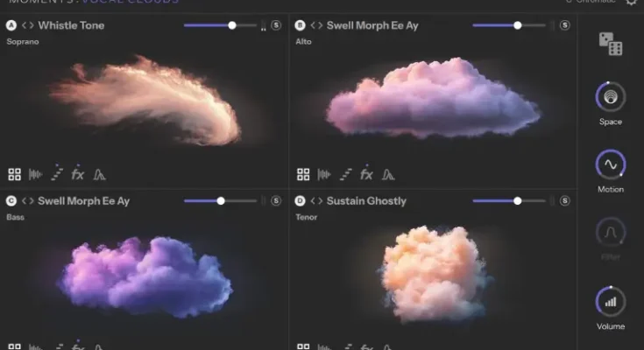Click the layer C volume slider
The height and width of the screenshot is (350, 644).
click(221, 200)
